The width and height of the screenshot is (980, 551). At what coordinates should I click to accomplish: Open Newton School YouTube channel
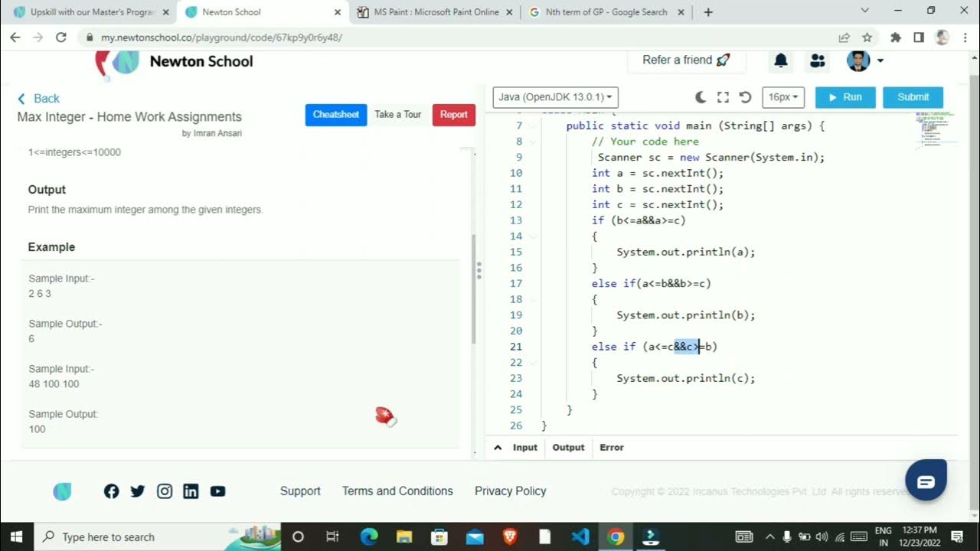[x=217, y=491]
